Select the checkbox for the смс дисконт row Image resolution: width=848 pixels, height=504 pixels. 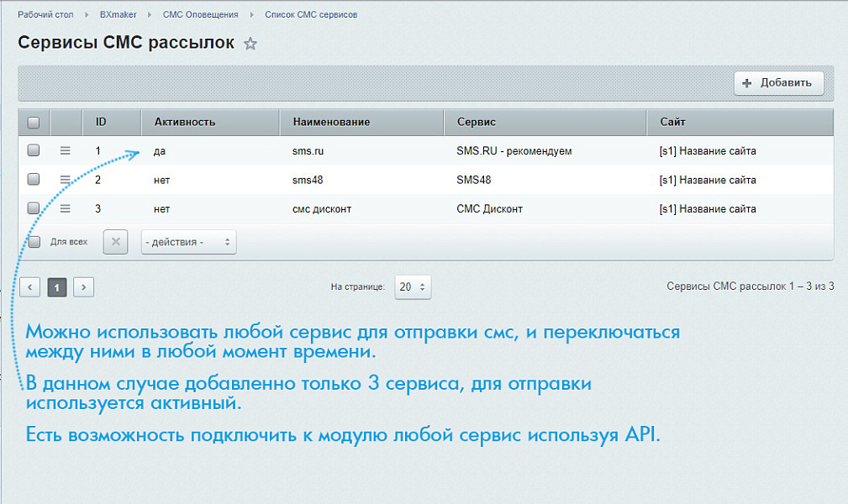(x=33, y=208)
